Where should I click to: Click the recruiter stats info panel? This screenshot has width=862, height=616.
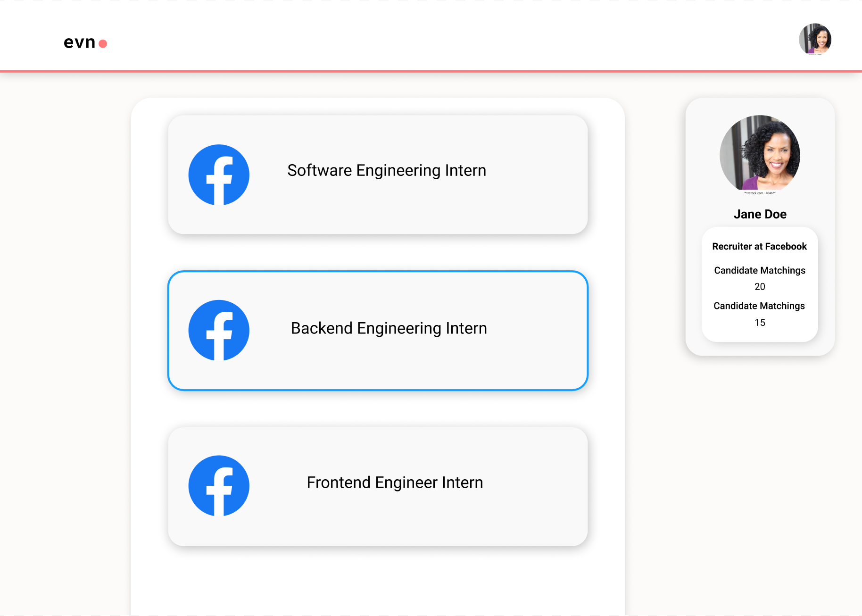760,284
